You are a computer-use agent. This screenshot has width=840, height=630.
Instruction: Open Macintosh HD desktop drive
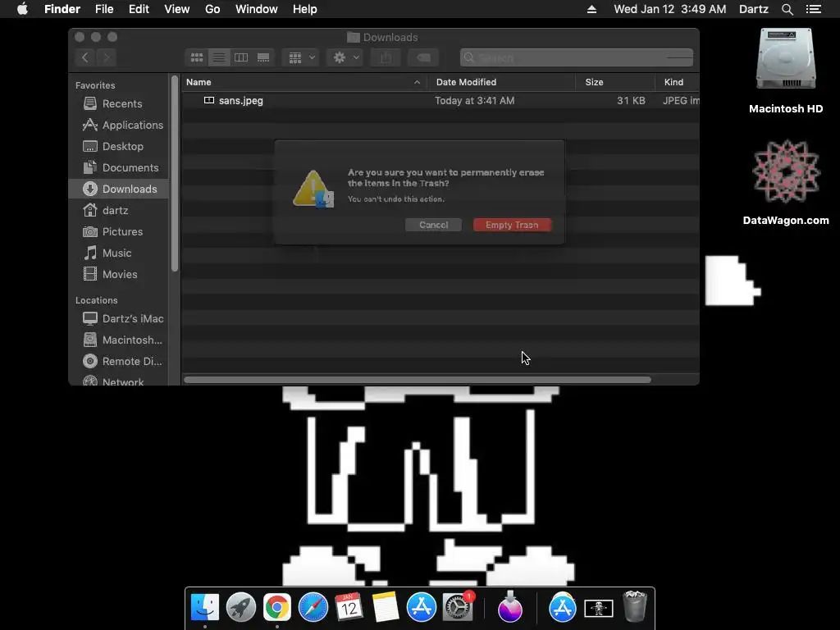coord(785,71)
